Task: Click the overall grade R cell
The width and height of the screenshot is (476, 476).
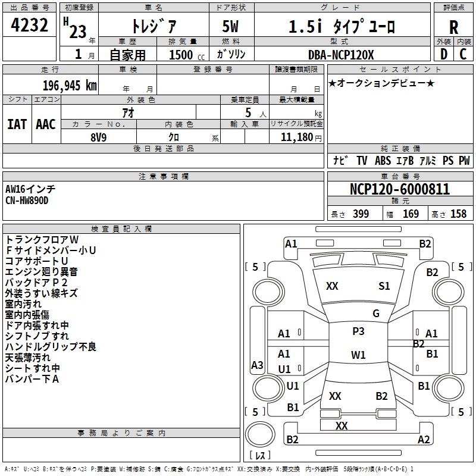Action: pos(453,27)
